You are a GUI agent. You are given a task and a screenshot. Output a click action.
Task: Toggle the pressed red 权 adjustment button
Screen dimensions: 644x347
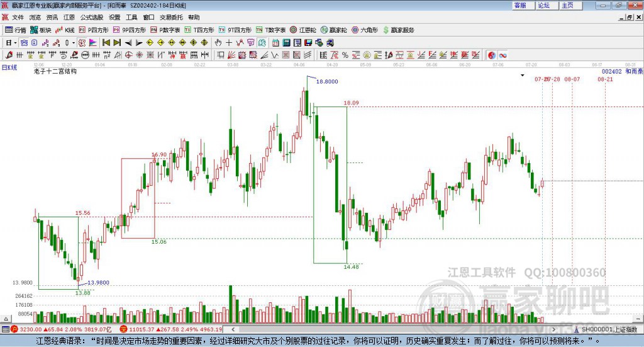coord(82,42)
